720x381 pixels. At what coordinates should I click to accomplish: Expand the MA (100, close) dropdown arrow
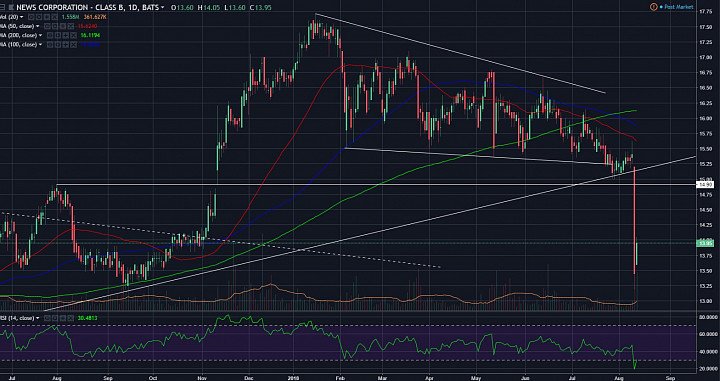(x=40, y=45)
